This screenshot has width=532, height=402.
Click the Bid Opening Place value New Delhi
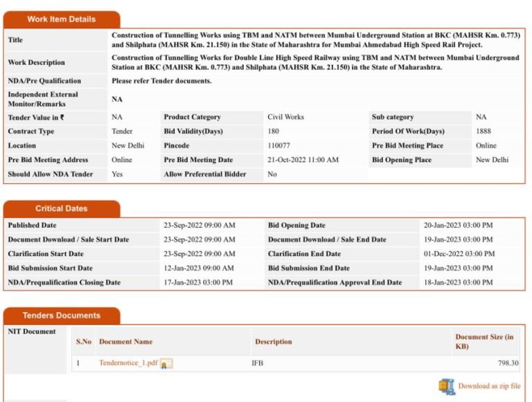point(492,160)
